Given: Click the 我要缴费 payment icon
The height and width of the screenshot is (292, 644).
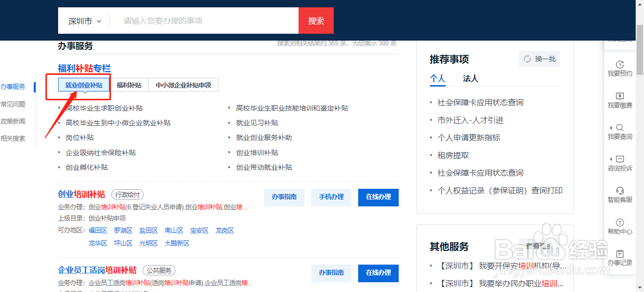Looking at the screenshot, I should [x=620, y=100].
